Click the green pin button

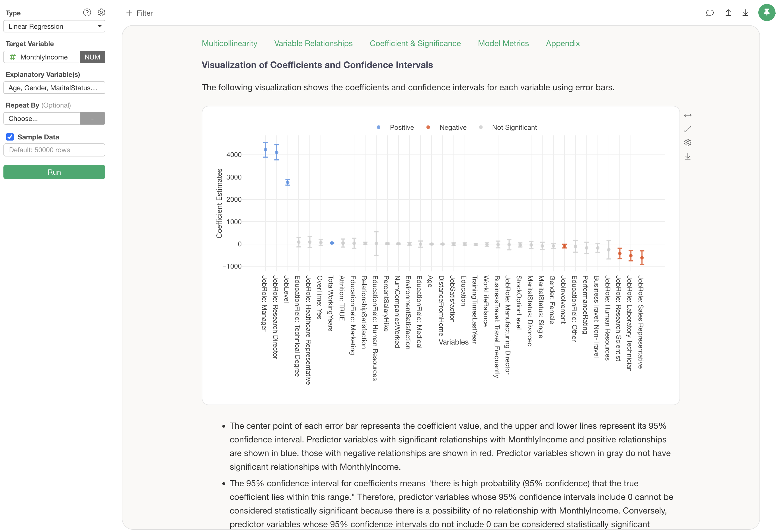click(767, 13)
